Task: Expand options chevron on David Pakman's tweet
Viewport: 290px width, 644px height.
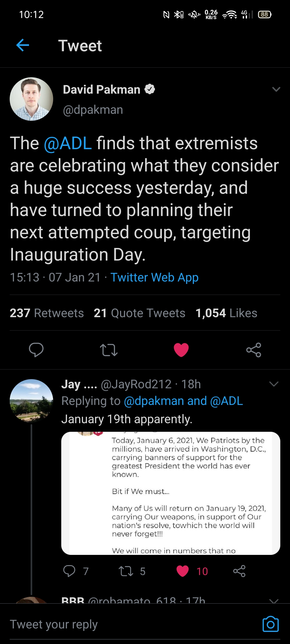Action: pyautogui.click(x=276, y=89)
